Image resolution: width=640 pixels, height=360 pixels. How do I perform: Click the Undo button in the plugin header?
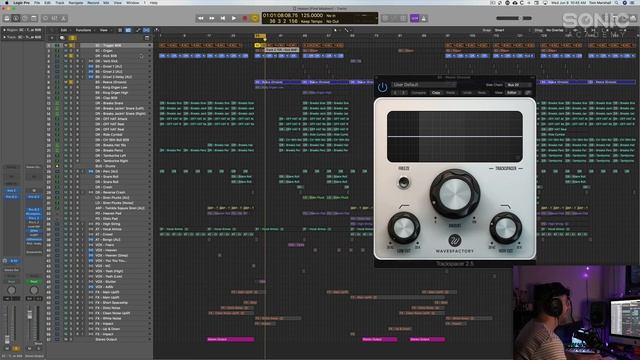coord(468,93)
